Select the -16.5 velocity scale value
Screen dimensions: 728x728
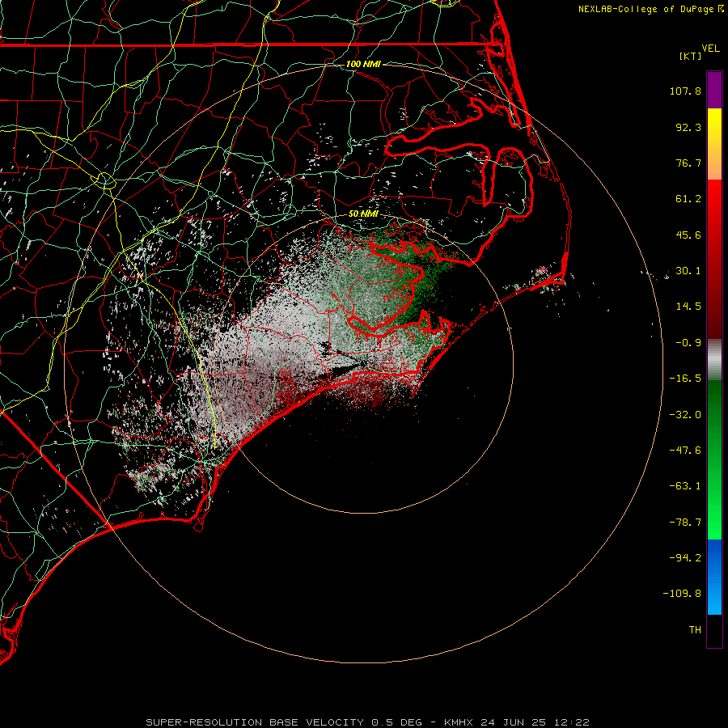coord(685,379)
